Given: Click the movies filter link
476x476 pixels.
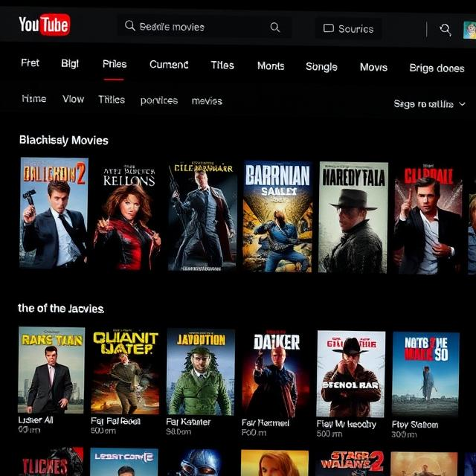Looking at the screenshot, I should 207,100.
